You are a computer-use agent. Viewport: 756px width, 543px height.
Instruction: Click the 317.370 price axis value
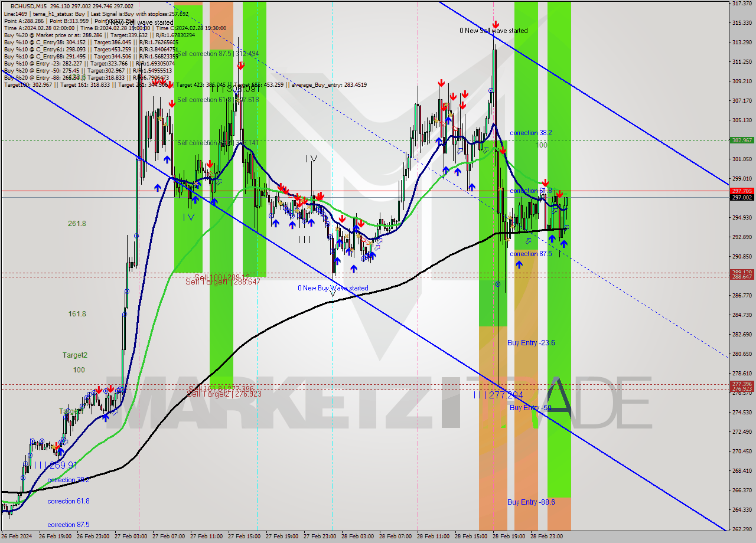point(742,4)
